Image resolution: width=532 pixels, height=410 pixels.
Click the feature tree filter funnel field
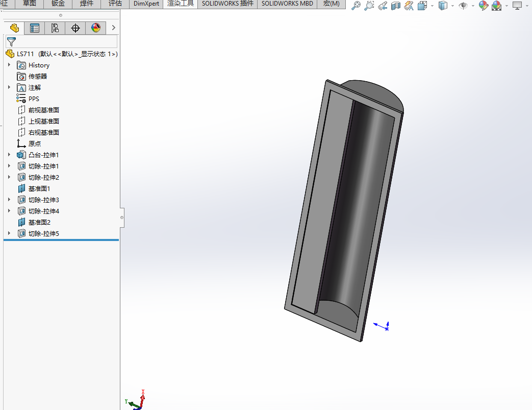[61, 41]
